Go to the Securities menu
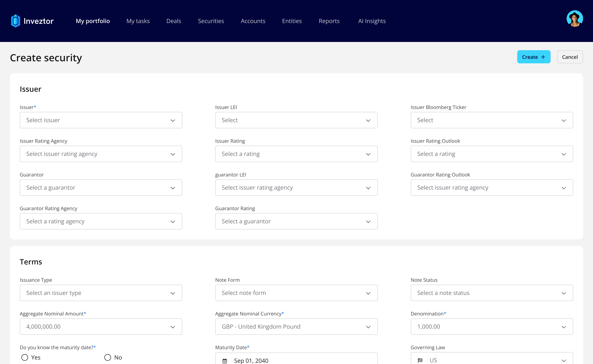Image resolution: width=593 pixels, height=364 pixels. tap(211, 21)
